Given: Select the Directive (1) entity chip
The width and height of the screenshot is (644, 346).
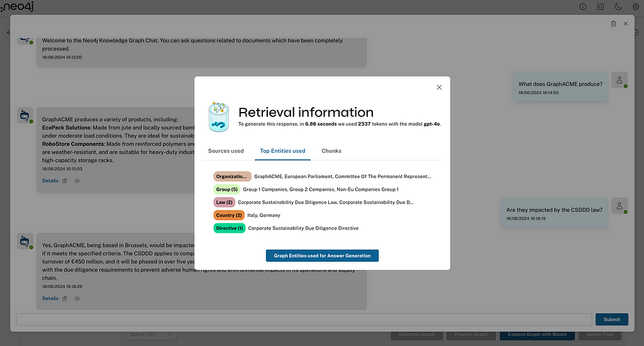Looking at the screenshot, I should point(229,228).
